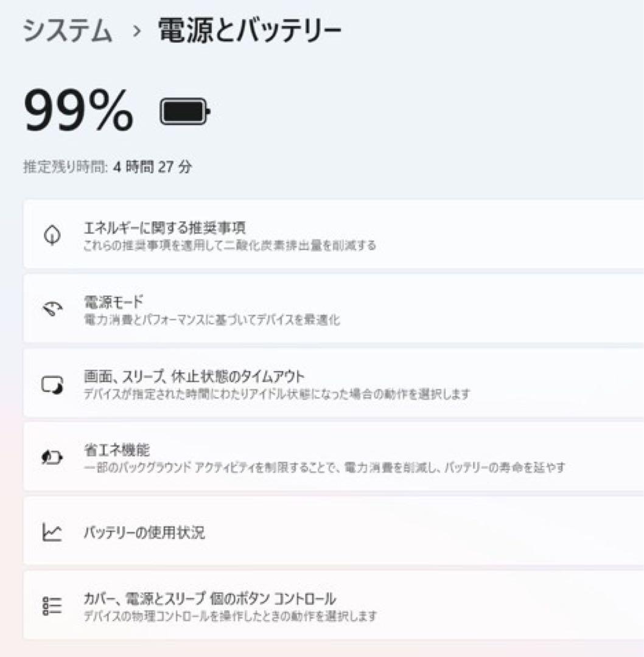Click the battery saver icon beside 省エネ機能
The image size is (644, 657).
coord(52,457)
